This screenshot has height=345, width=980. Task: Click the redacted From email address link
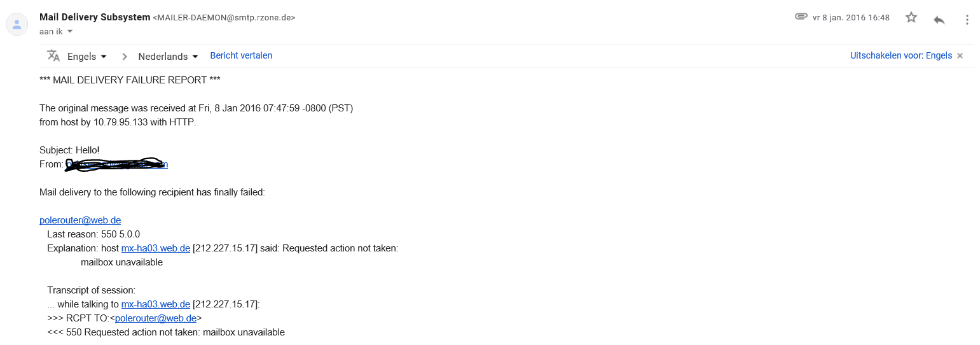pyautogui.click(x=116, y=164)
